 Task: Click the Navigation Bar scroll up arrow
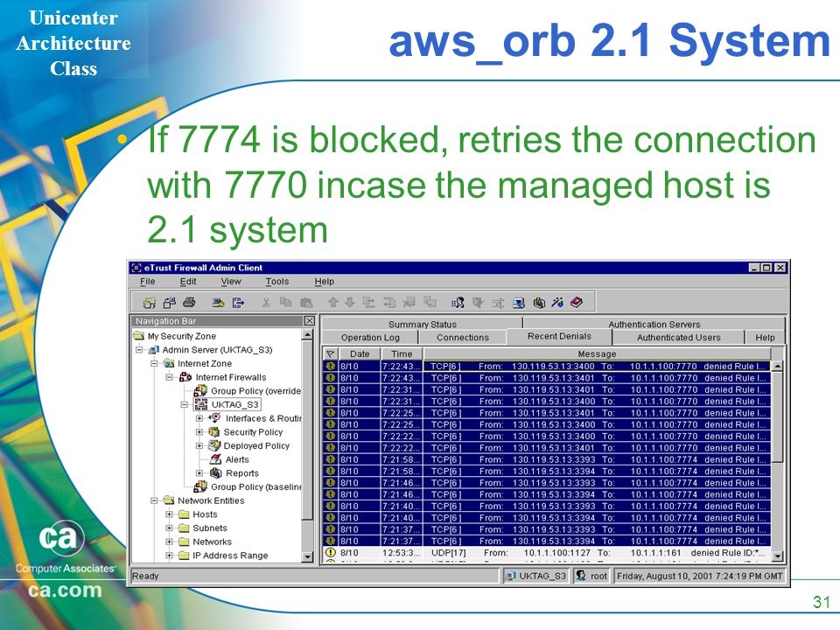pyautogui.click(x=307, y=335)
